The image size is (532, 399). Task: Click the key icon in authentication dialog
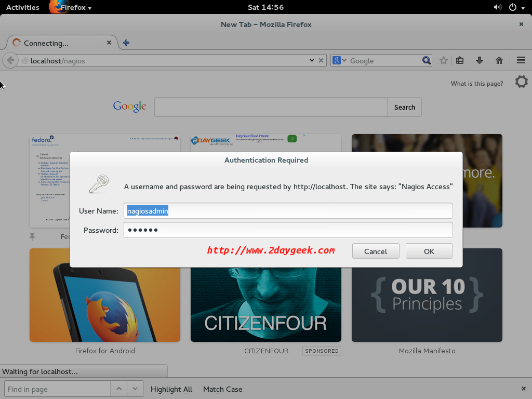pyautogui.click(x=99, y=184)
